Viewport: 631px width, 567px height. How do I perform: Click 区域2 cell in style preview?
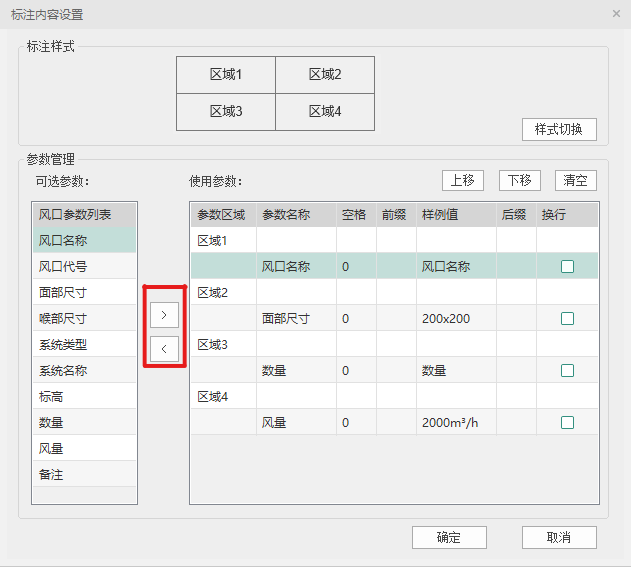point(325,75)
